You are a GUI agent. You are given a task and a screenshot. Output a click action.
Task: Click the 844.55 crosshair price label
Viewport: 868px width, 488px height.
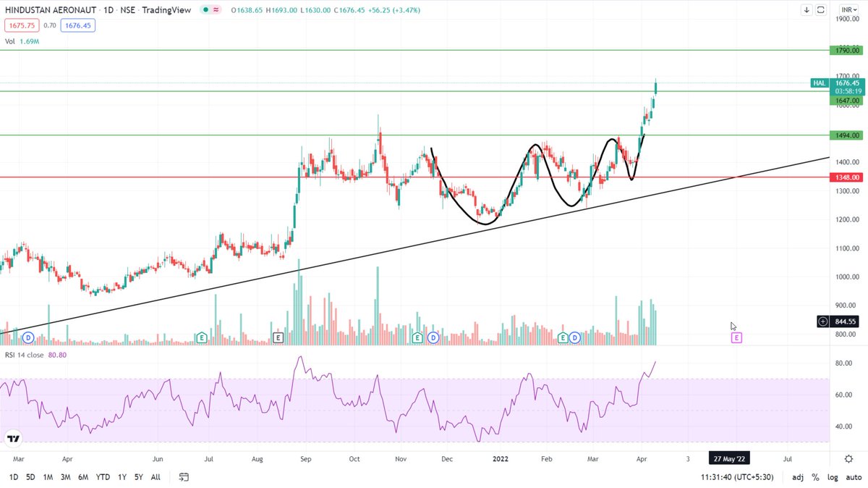coord(846,321)
